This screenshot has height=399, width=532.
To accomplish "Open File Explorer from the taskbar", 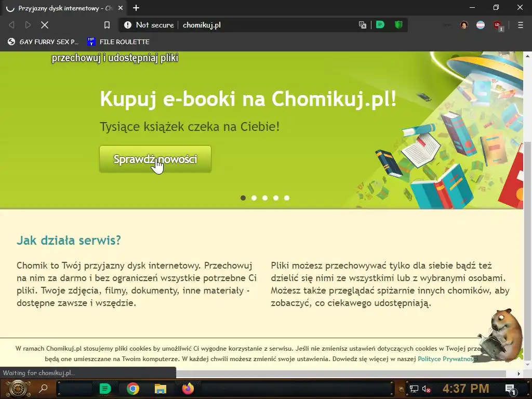I will click(161, 389).
